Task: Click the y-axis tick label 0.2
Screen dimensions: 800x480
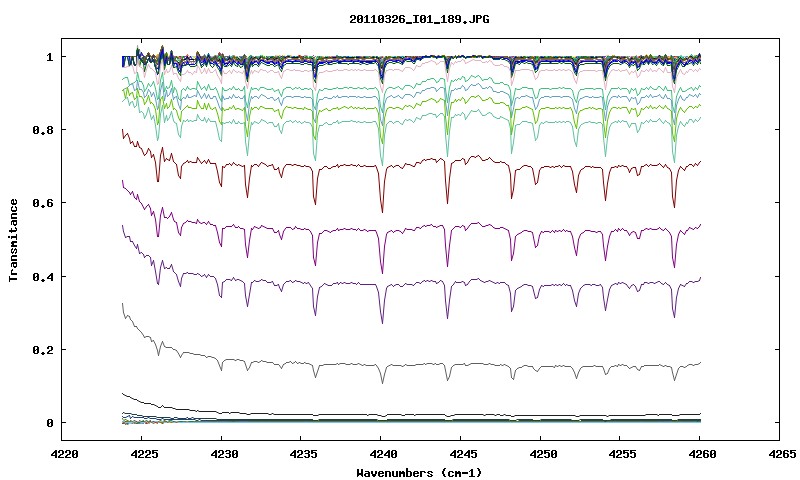Action: click(43, 350)
